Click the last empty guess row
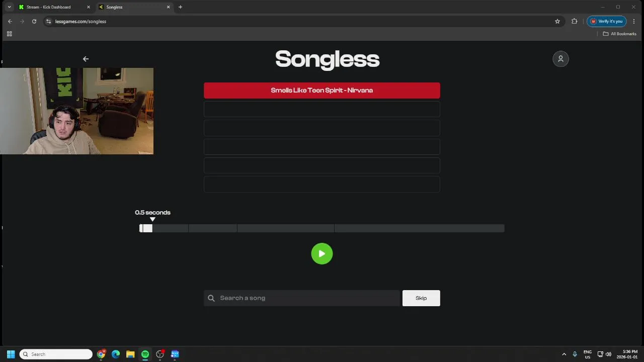 pyautogui.click(x=322, y=184)
